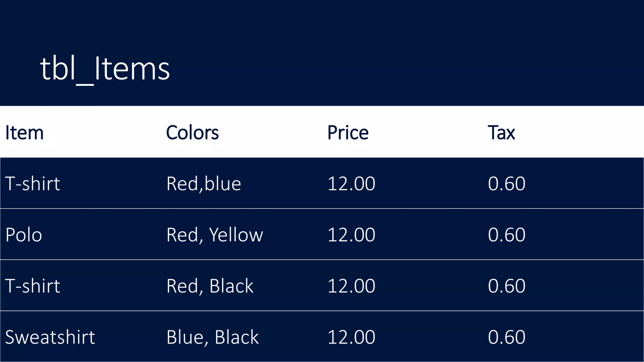The height and width of the screenshot is (362, 644).
Task: Click the Blue, Black colors cell
Action: tap(213, 337)
